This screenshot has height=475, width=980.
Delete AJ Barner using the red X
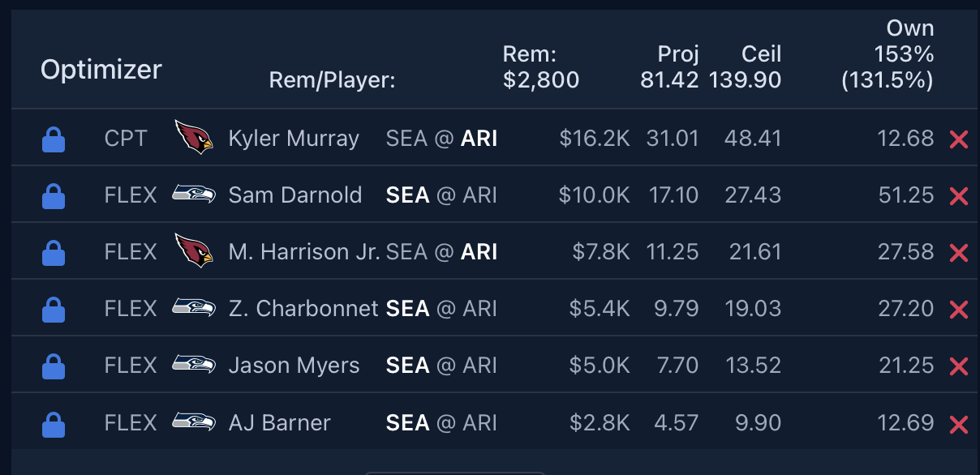[959, 423]
